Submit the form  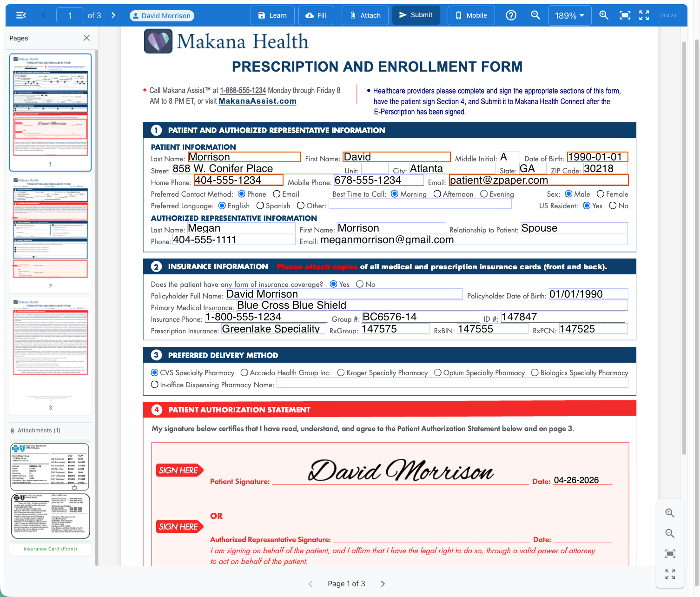point(416,15)
